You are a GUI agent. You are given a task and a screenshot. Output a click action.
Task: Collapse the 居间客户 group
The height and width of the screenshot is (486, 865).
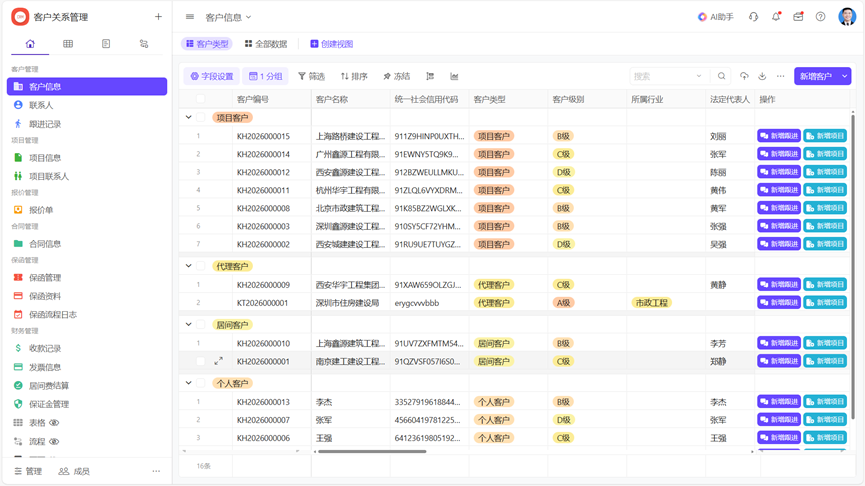189,324
